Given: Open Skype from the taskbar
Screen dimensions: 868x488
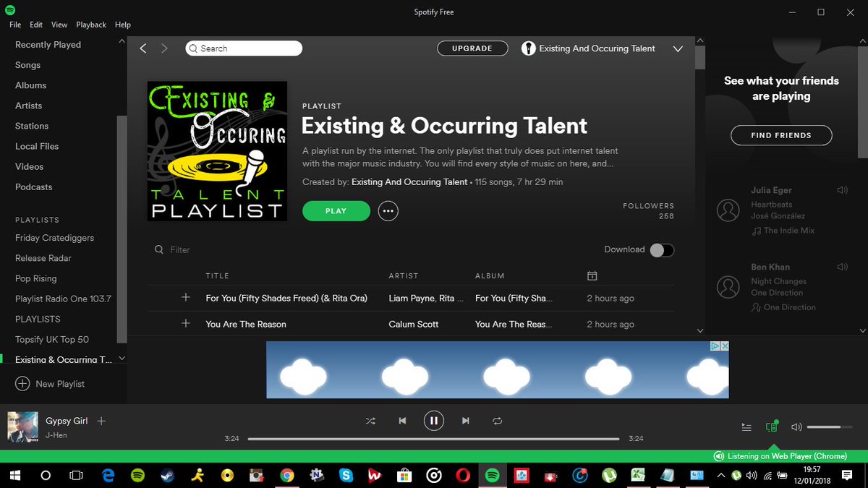Looking at the screenshot, I should tap(346, 476).
